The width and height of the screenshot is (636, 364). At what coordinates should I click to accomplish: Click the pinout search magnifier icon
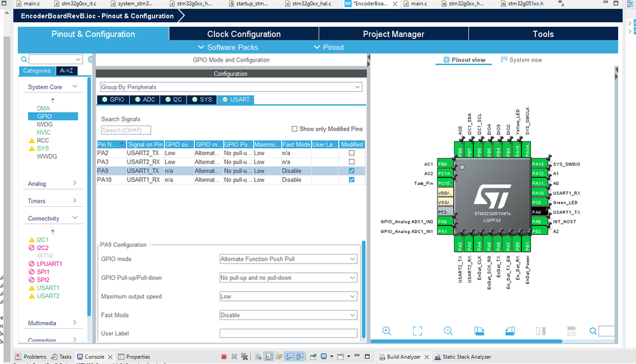click(593, 331)
